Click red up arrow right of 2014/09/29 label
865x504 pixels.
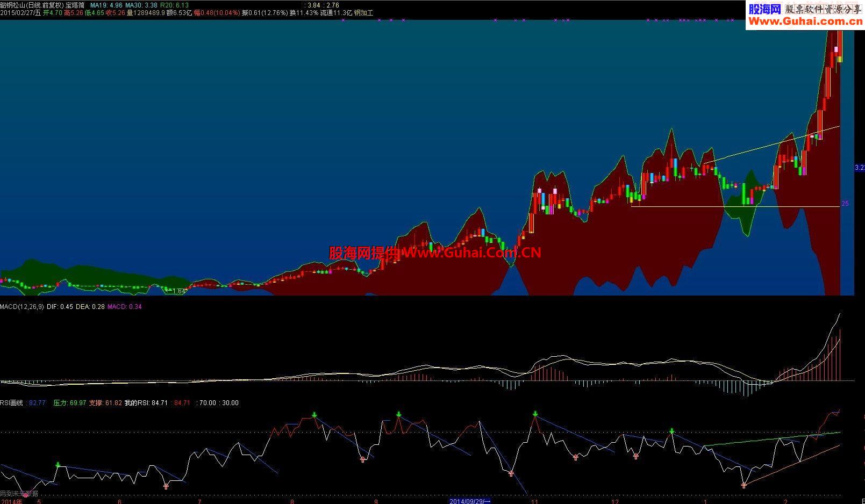pyautogui.click(x=511, y=473)
